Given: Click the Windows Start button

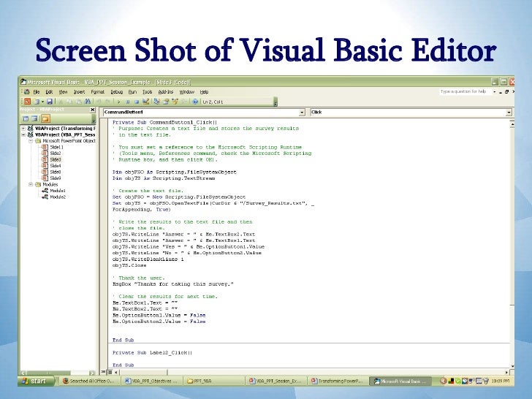Looking at the screenshot, I should [x=37, y=381].
